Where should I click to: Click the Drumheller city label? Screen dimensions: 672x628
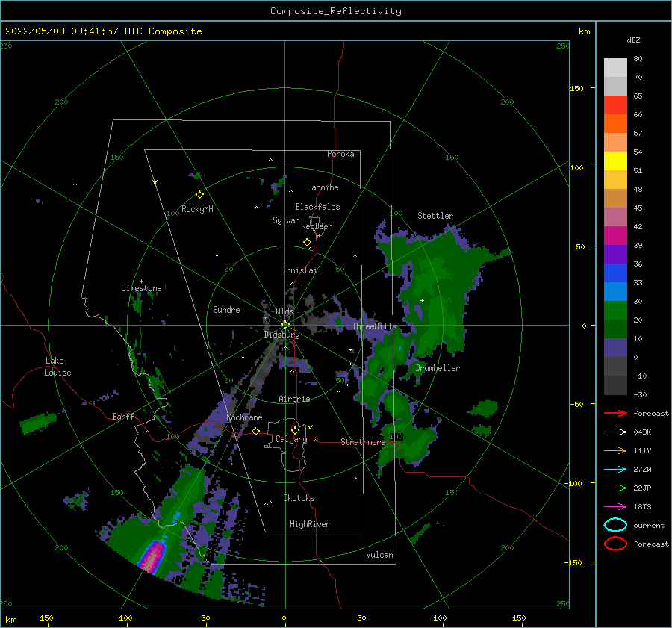click(x=438, y=368)
